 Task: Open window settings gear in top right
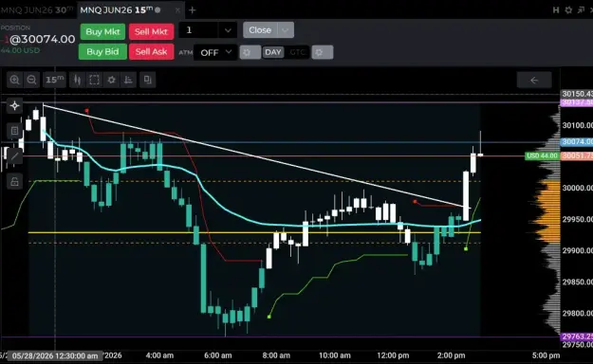click(x=568, y=10)
